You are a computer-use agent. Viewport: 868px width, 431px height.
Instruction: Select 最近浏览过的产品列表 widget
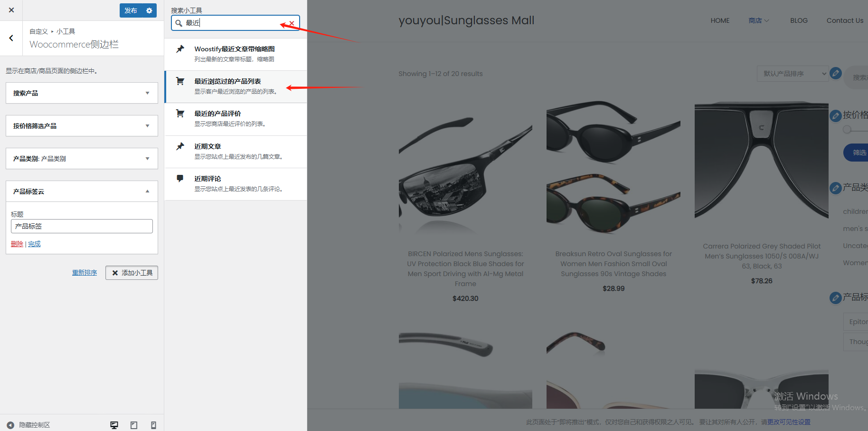pos(236,86)
